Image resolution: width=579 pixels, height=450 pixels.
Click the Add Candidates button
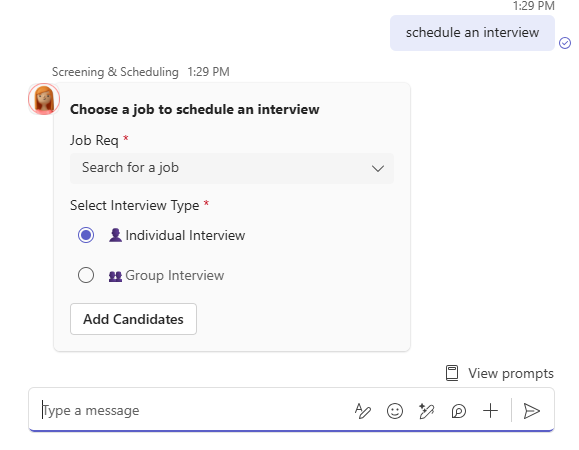coord(133,319)
